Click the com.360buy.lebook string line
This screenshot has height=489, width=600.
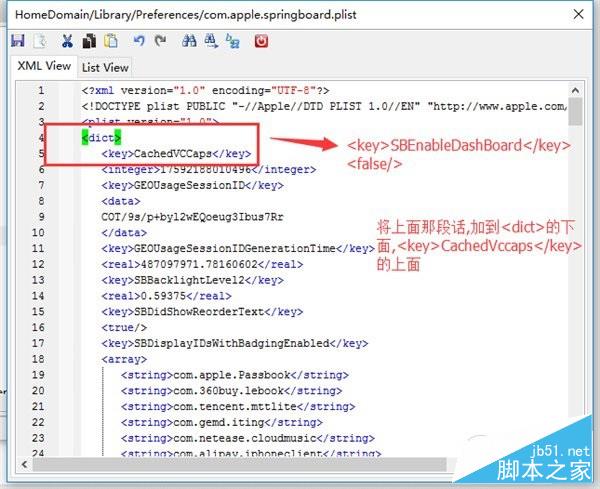231,391
